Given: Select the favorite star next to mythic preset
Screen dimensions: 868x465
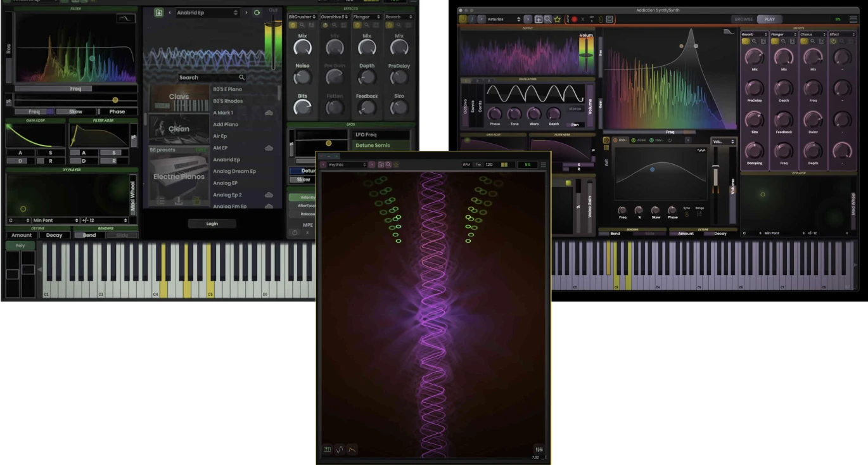Looking at the screenshot, I should click(x=396, y=165).
